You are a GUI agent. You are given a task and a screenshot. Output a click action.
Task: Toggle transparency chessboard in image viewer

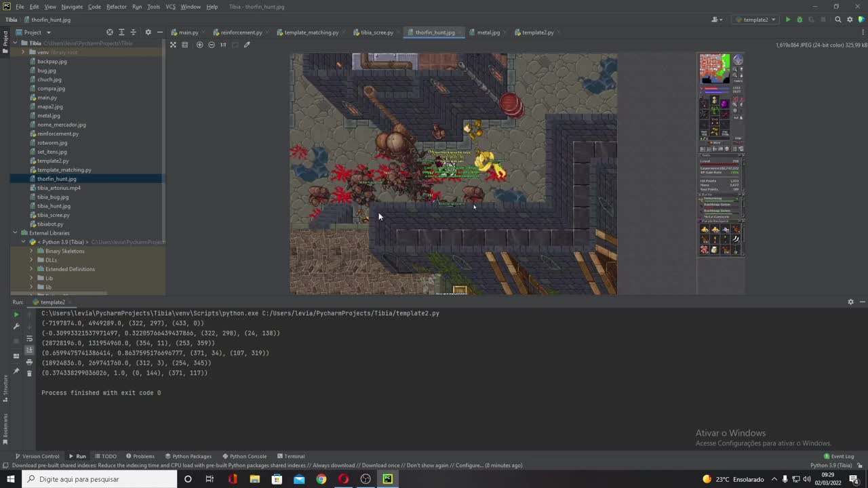173,45
